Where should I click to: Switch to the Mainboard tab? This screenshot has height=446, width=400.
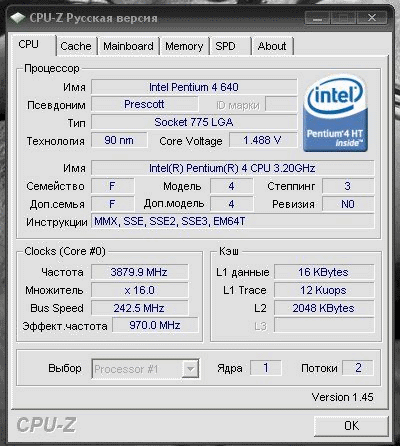tap(128, 46)
